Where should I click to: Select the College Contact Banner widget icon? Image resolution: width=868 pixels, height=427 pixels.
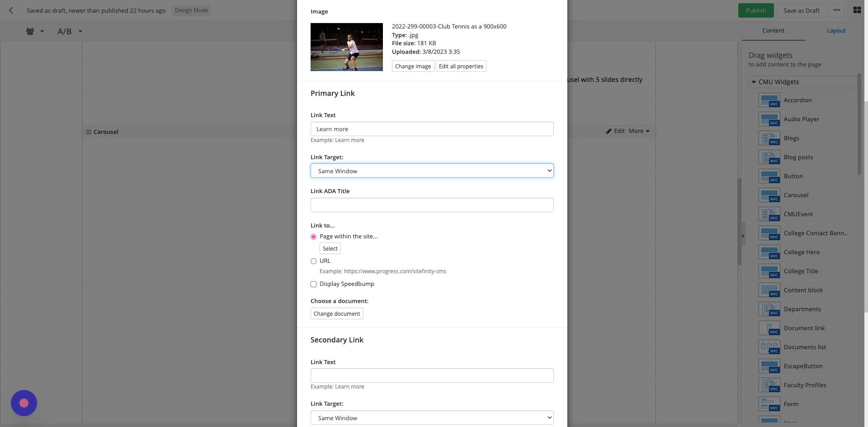click(x=769, y=233)
